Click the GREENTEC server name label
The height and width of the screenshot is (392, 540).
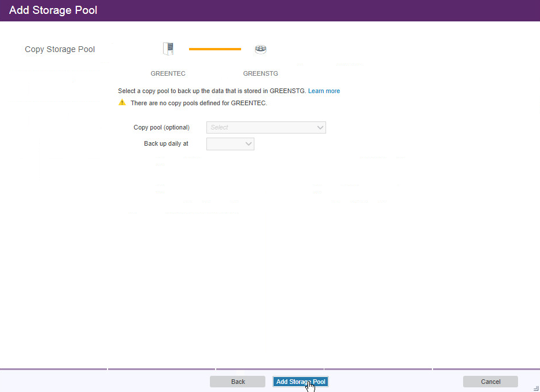[168, 74]
